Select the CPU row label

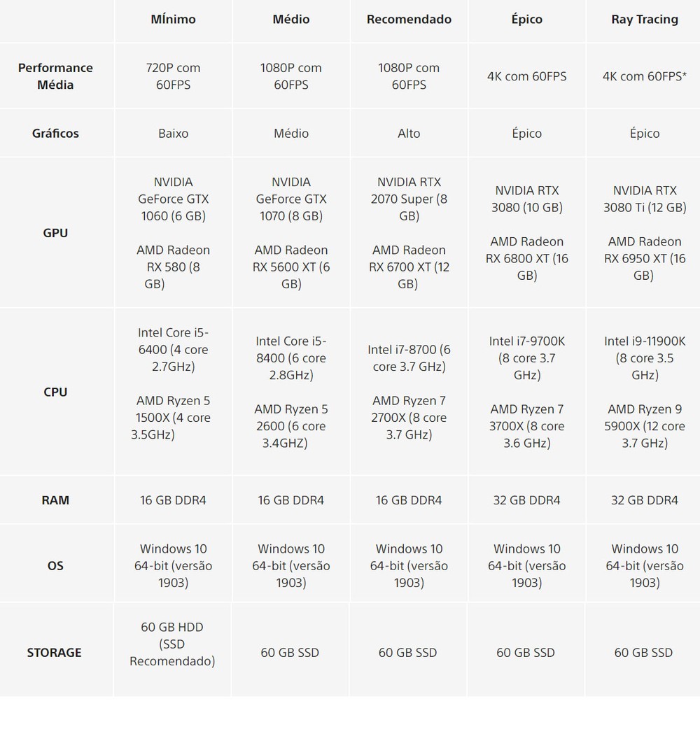[x=55, y=392]
